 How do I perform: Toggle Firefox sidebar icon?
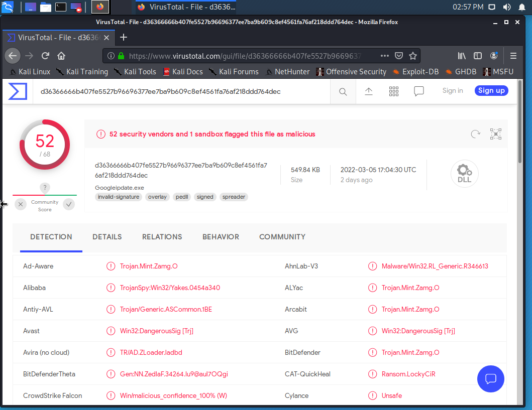click(478, 56)
